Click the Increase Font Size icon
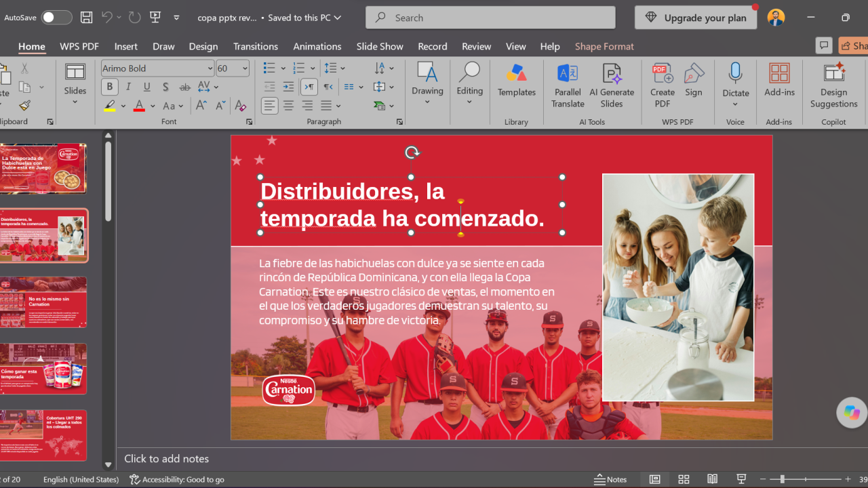 pyautogui.click(x=201, y=105)
